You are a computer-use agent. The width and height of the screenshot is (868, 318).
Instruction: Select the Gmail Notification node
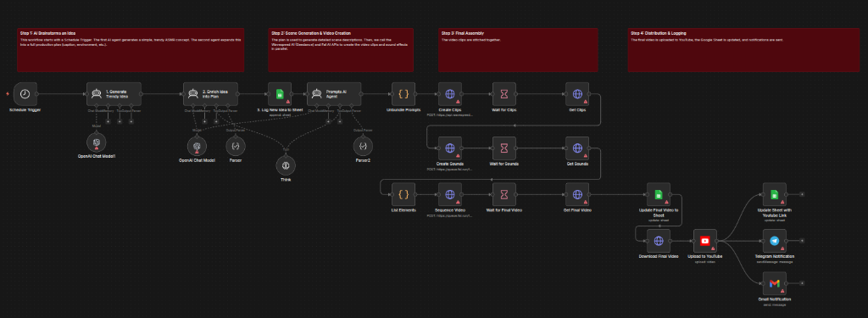coord(775,283)
